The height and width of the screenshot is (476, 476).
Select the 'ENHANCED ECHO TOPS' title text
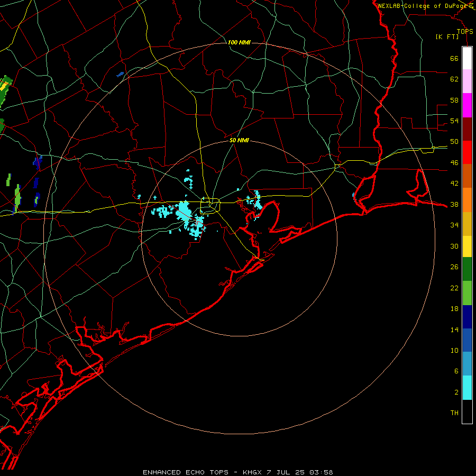pos(186,472)
